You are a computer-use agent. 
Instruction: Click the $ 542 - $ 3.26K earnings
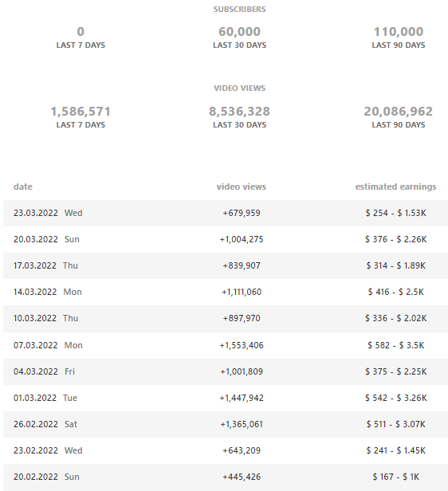[395, 398]
